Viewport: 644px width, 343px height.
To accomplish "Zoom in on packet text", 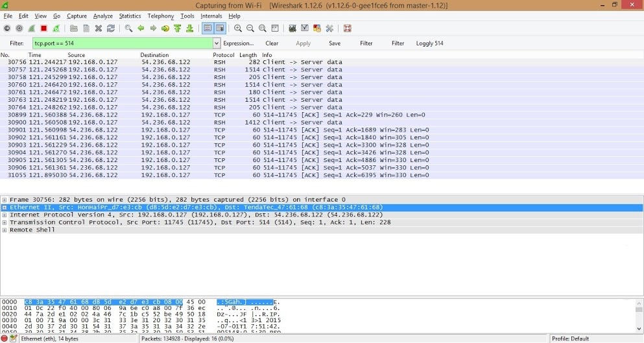I will pyautogui.click(x=238, y=29).
